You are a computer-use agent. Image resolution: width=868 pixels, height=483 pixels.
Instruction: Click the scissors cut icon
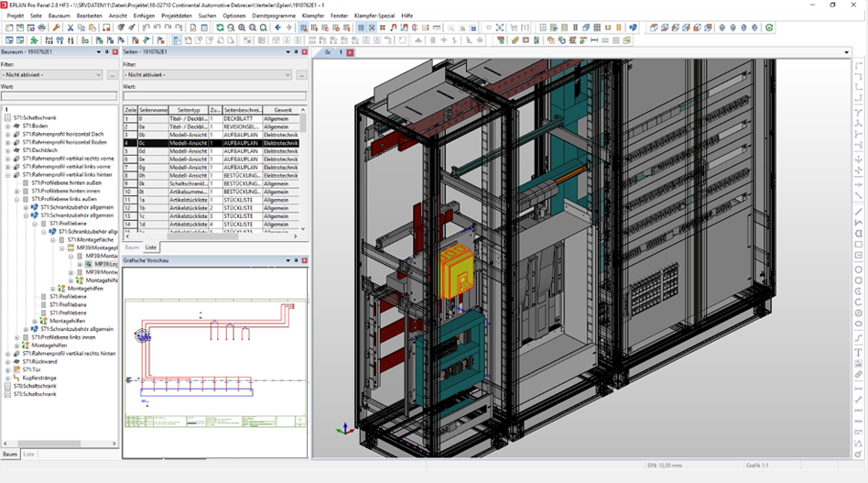(x=70, y=27)
